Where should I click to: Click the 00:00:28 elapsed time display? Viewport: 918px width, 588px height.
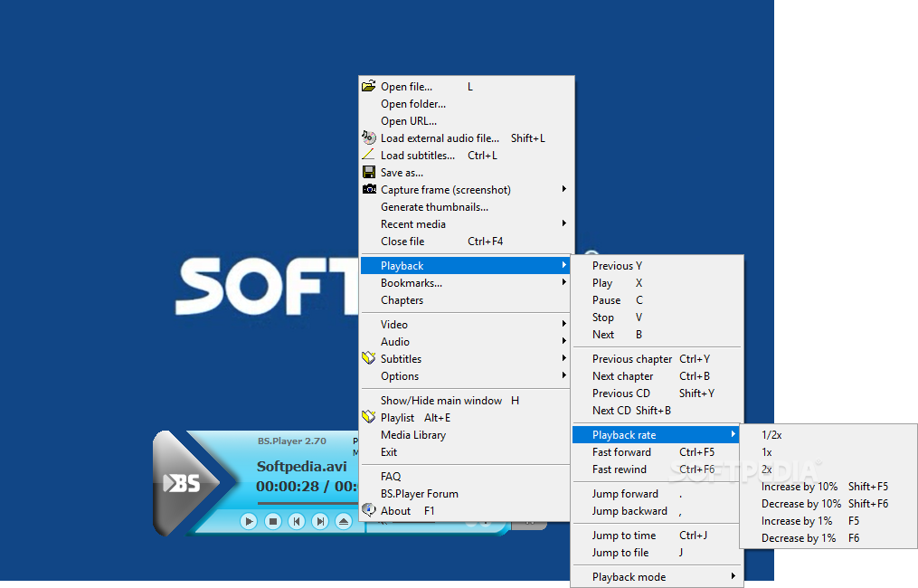[x=288, y=486]
